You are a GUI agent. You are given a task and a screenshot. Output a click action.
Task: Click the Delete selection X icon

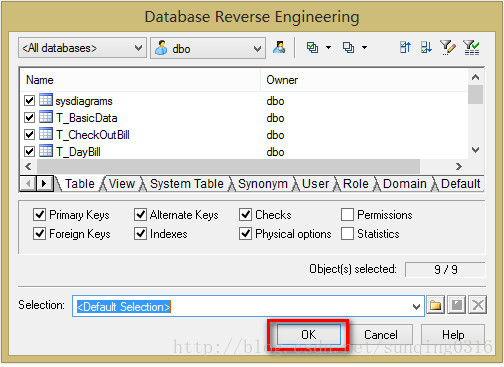(x=478, y=305)
